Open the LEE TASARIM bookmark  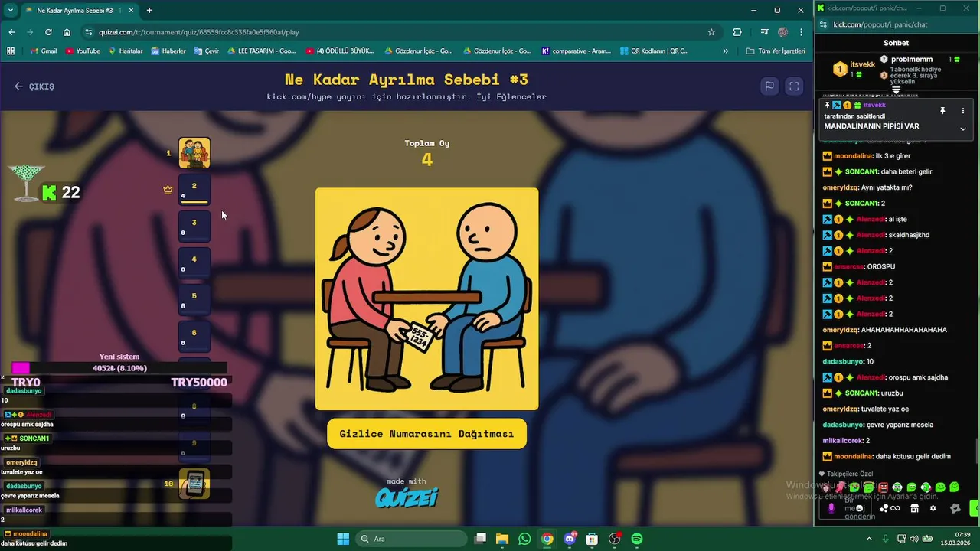point(261,51)
